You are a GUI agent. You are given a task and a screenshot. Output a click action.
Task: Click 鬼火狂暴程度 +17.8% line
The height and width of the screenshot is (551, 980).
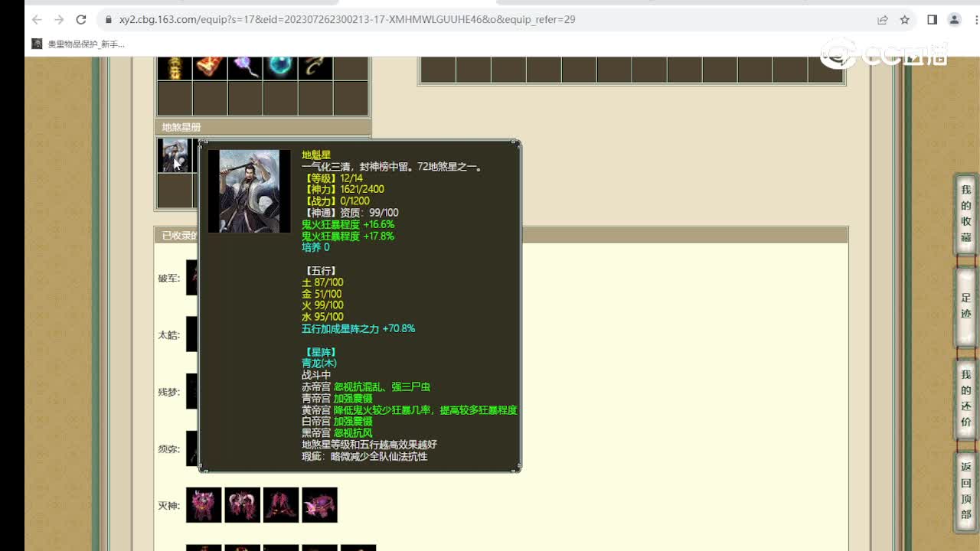point(348,236)
